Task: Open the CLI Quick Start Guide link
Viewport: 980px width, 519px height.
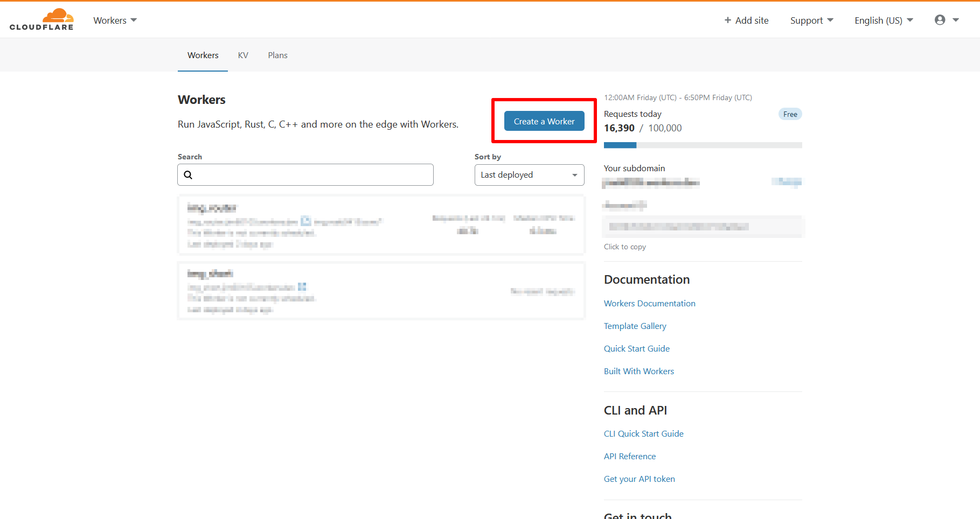Action: (x=643, y=434)
